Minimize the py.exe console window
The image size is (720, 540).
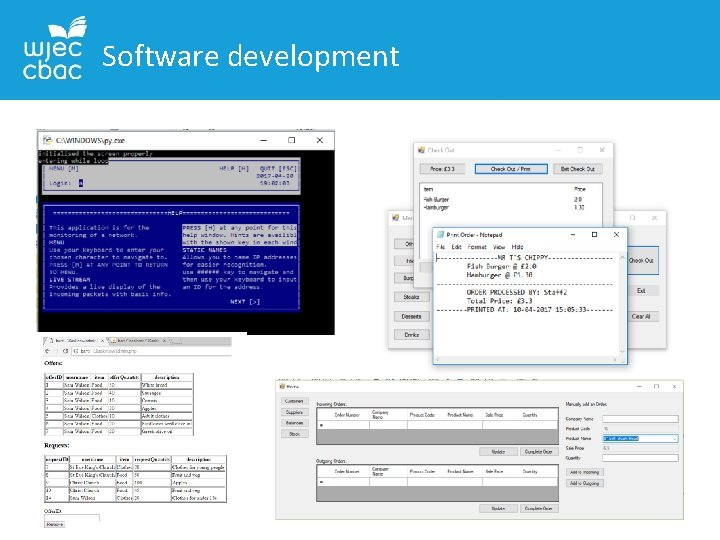point(264,140)
